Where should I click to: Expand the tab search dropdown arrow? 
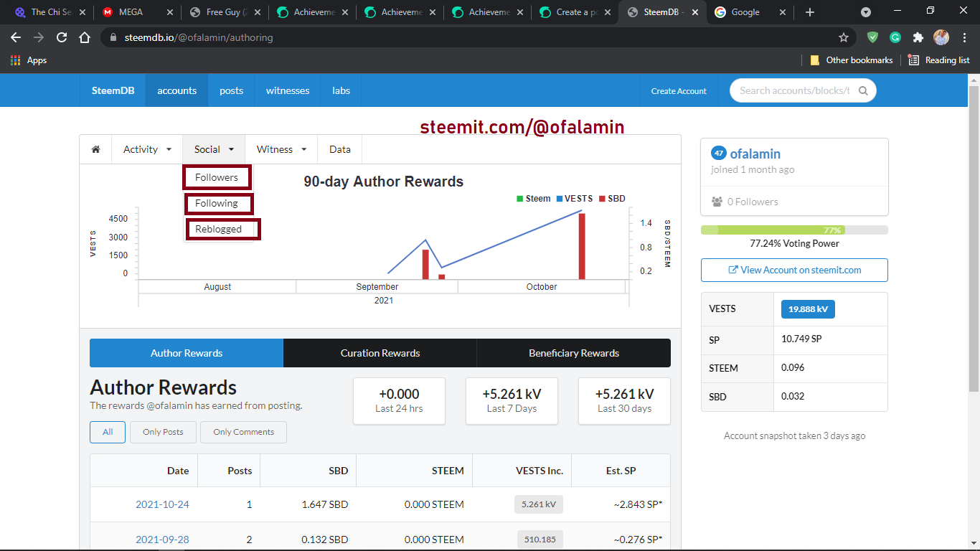(866, 12)
